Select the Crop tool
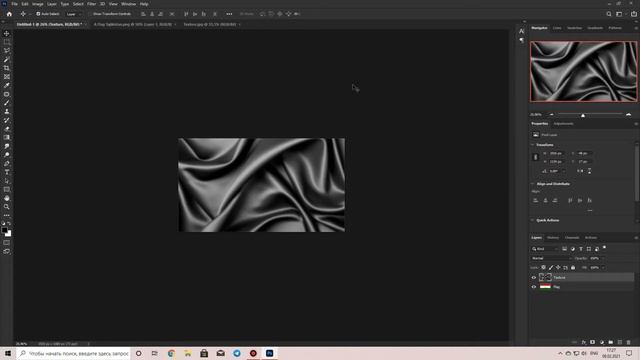The image size is (640, 360). tap(7, 68)
